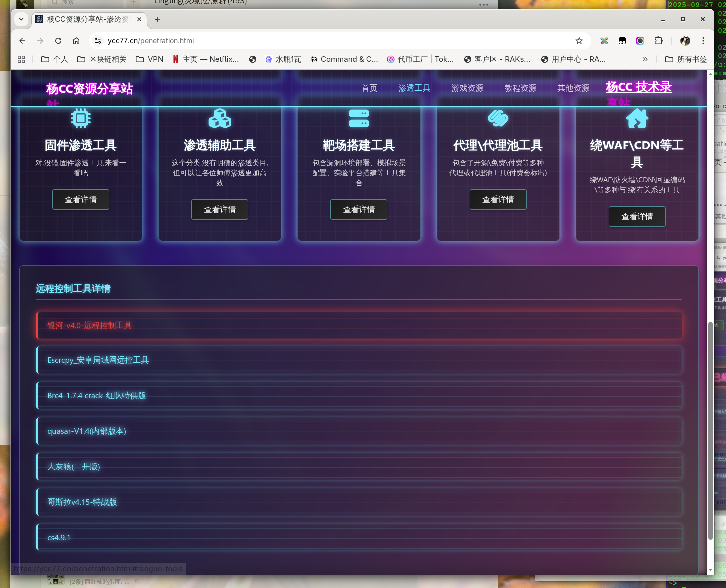This screenshot has height=588, width=726.
Task: Click the 杨CC资源分享站 site logo text
Action: tap(89, 89)
